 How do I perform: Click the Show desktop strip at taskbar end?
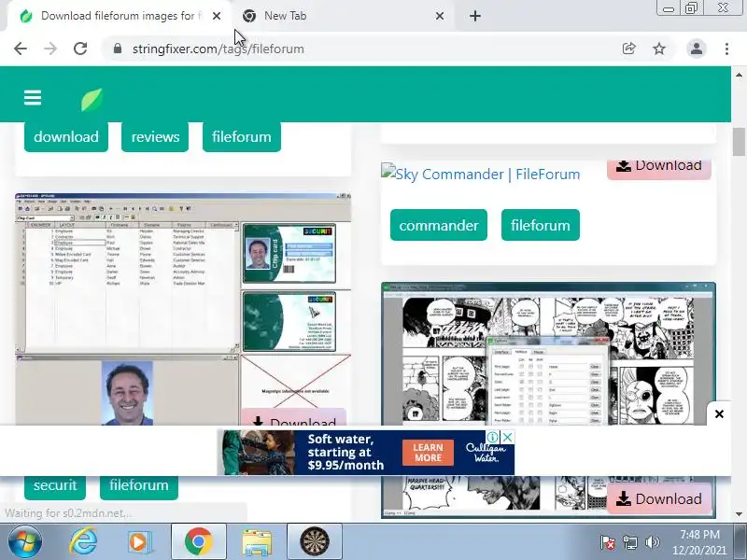(742, 542)
